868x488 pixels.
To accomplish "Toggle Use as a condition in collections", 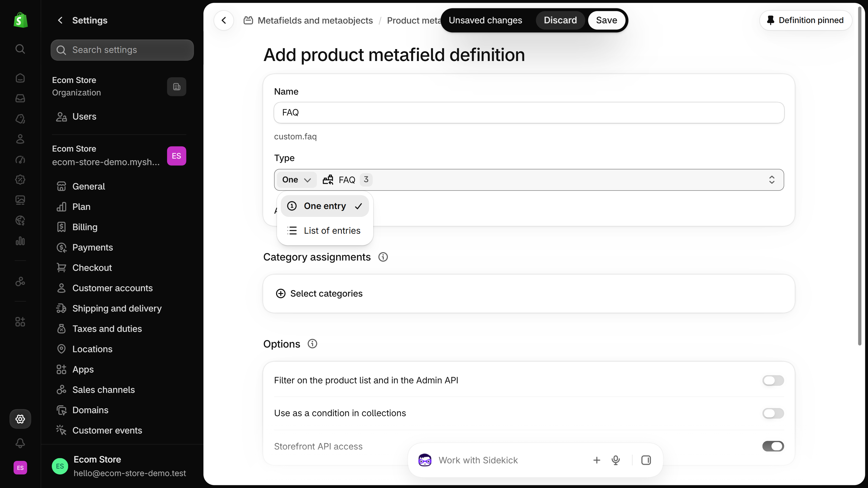I will 773,413.
